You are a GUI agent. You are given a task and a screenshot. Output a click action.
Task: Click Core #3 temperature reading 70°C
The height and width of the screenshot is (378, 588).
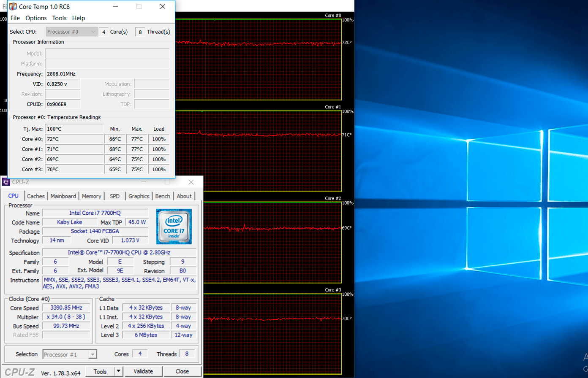[74, 169]
